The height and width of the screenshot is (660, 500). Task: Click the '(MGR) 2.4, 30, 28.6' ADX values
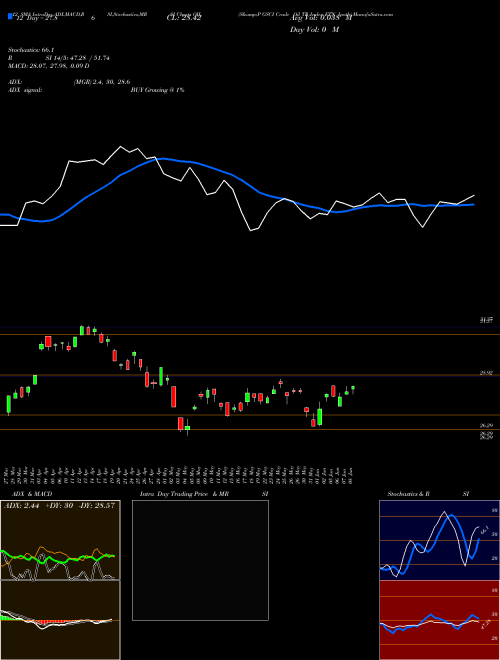(x=102, y=82)
